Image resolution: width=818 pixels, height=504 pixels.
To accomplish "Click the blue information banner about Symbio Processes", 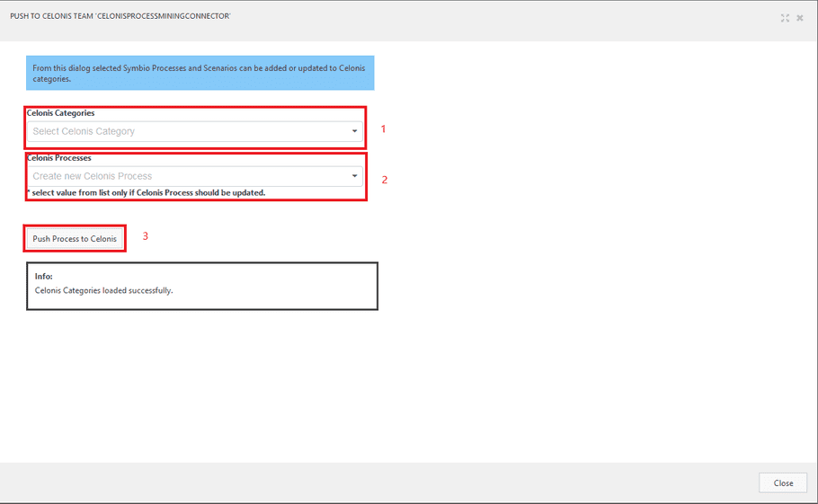I will [x=200, y=73].
